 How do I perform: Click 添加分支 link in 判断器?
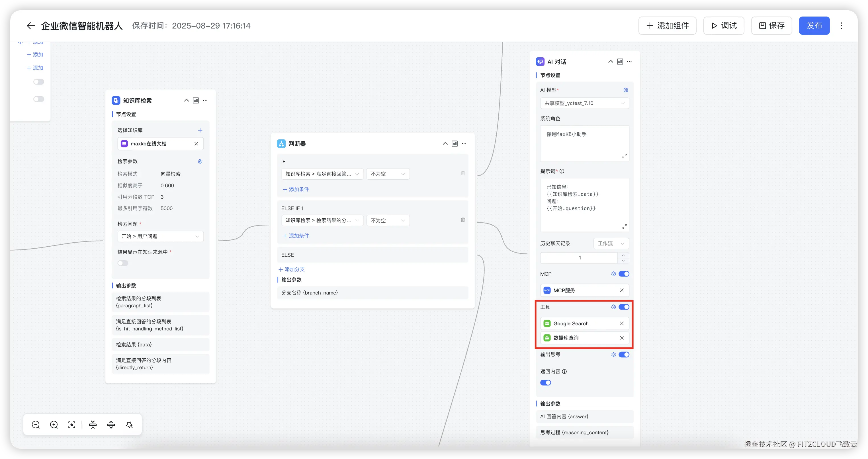pyautogui.click(x=291, y=269)
